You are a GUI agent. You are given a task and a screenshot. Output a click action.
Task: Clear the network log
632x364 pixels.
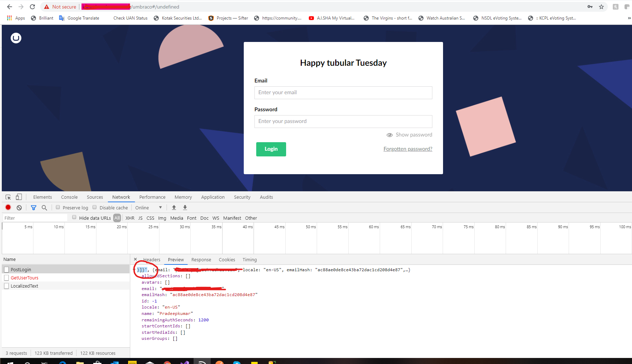pyautogui.click(x=19, y=208)
